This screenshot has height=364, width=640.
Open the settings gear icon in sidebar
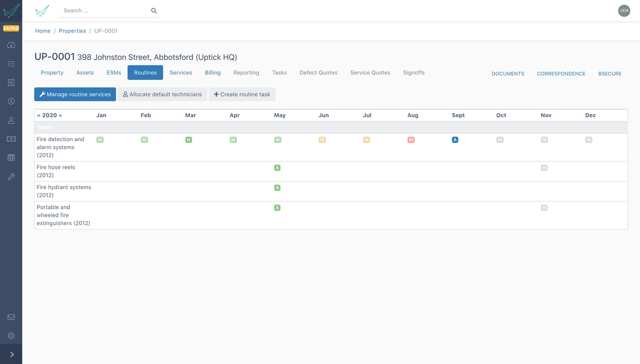pyautogui.click(x=11, y=336)
